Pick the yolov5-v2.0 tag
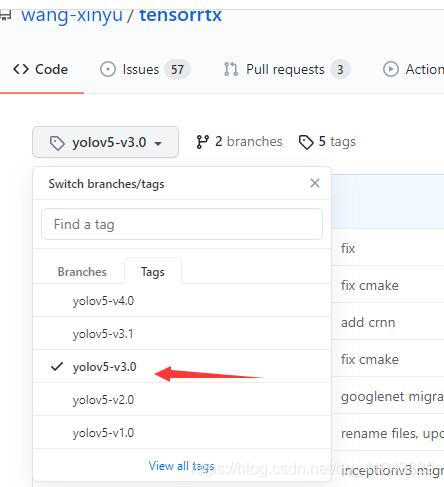Screen dimensions: 444x487 [x=182, y=399]
